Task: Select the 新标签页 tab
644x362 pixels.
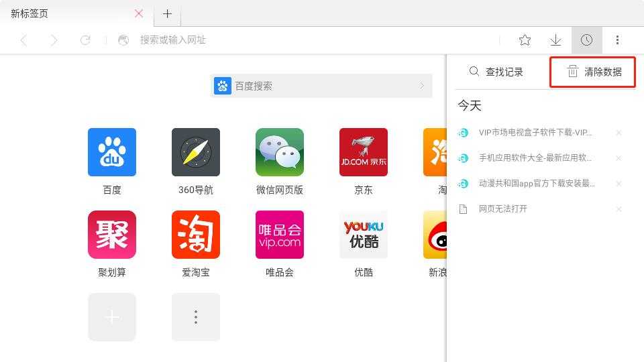Action: point(67,13)
